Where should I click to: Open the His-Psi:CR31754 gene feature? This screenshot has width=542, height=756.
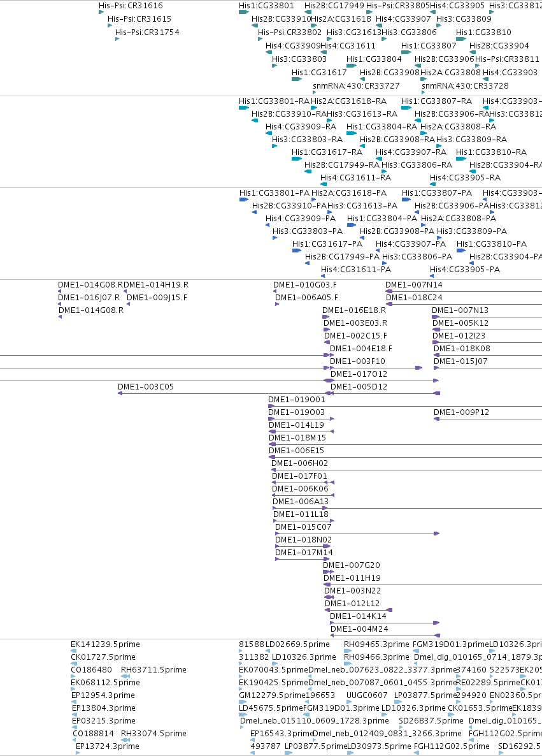tap(147, 33)
